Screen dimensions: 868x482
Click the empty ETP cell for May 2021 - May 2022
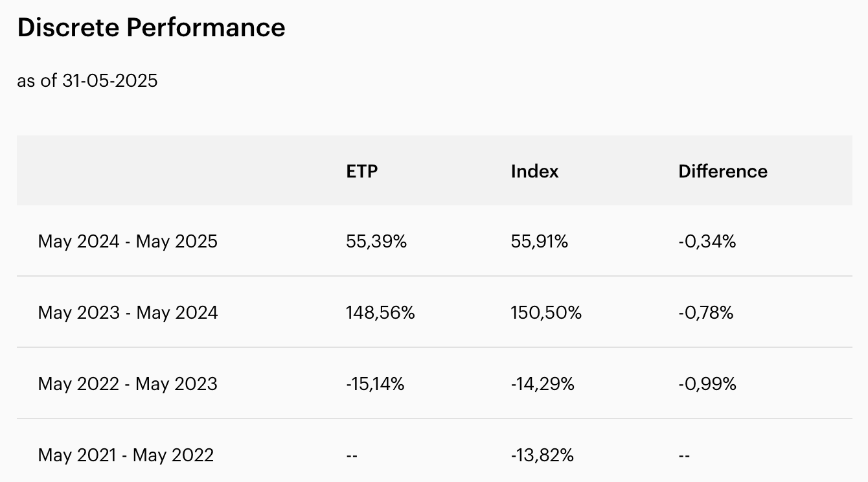[x=352, y=455]
